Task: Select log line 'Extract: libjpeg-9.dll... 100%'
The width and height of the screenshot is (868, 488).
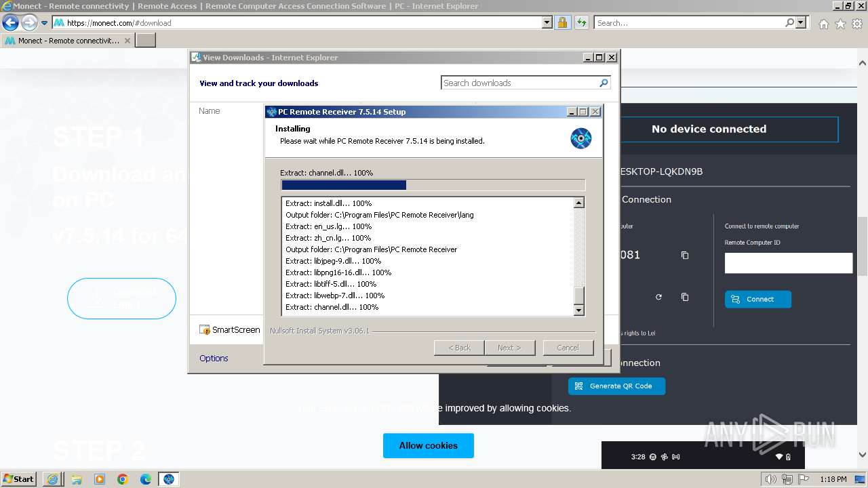Action: (333, 261)
